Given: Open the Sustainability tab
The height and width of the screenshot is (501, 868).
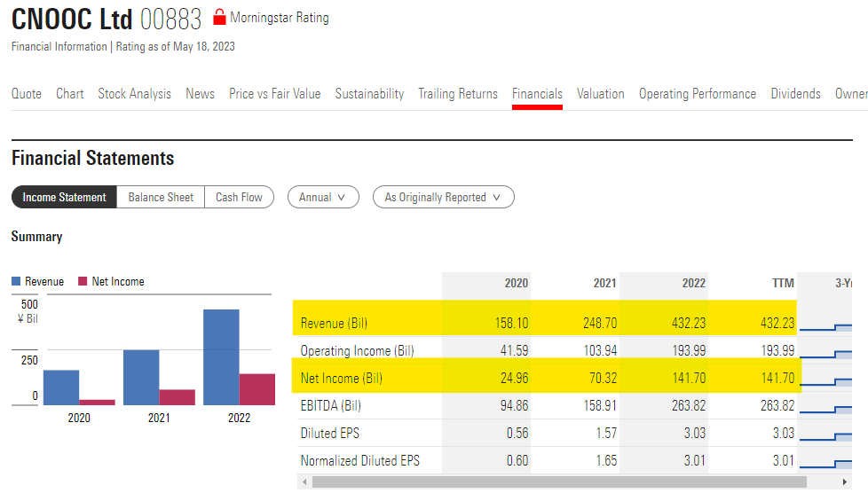Looking at the screenshot, I should point(369,93).
